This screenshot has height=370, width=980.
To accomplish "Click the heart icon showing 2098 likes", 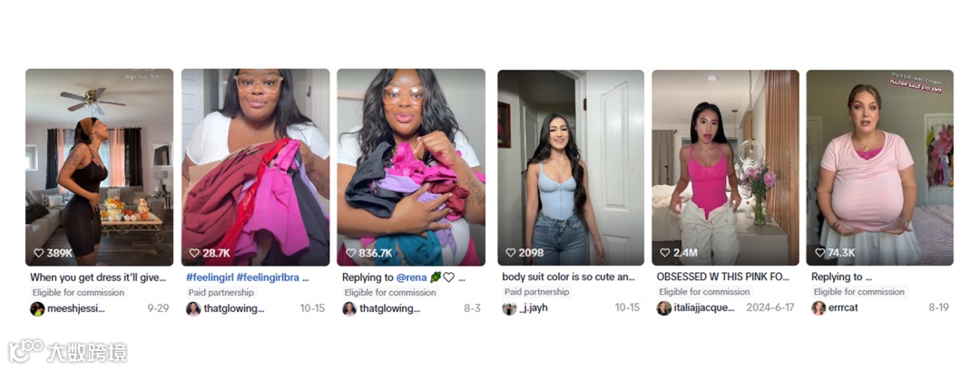I will [511, 252].
